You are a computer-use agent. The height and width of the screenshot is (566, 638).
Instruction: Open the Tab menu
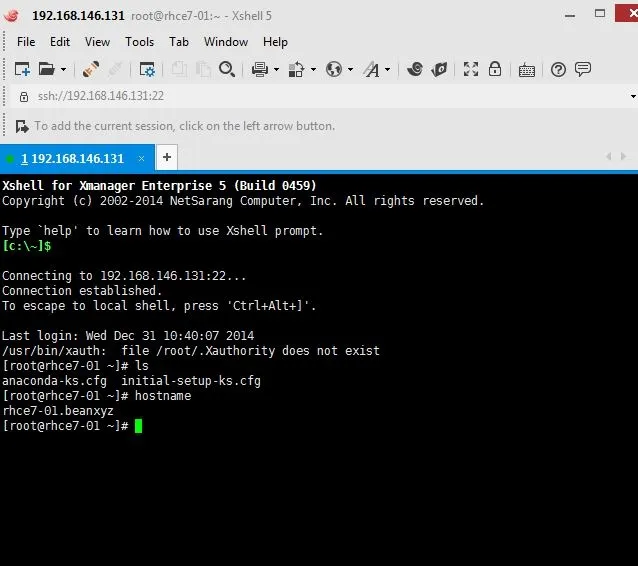point(179,42)
